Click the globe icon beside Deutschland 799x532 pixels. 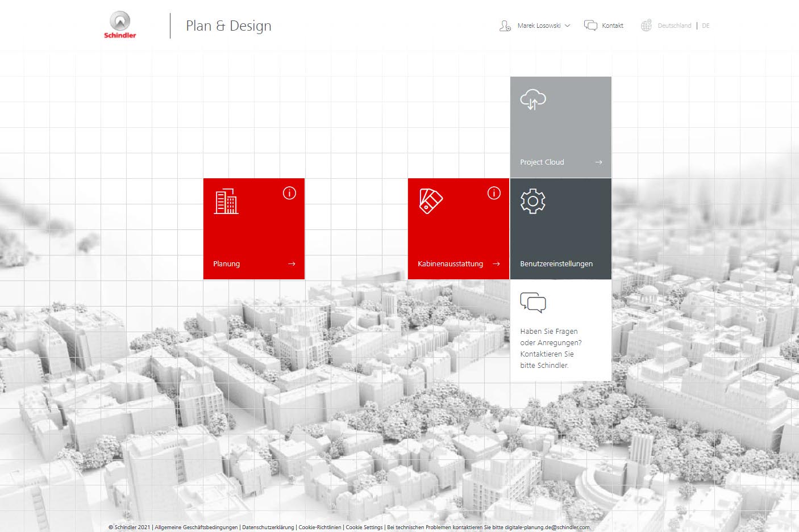point(646,26)
